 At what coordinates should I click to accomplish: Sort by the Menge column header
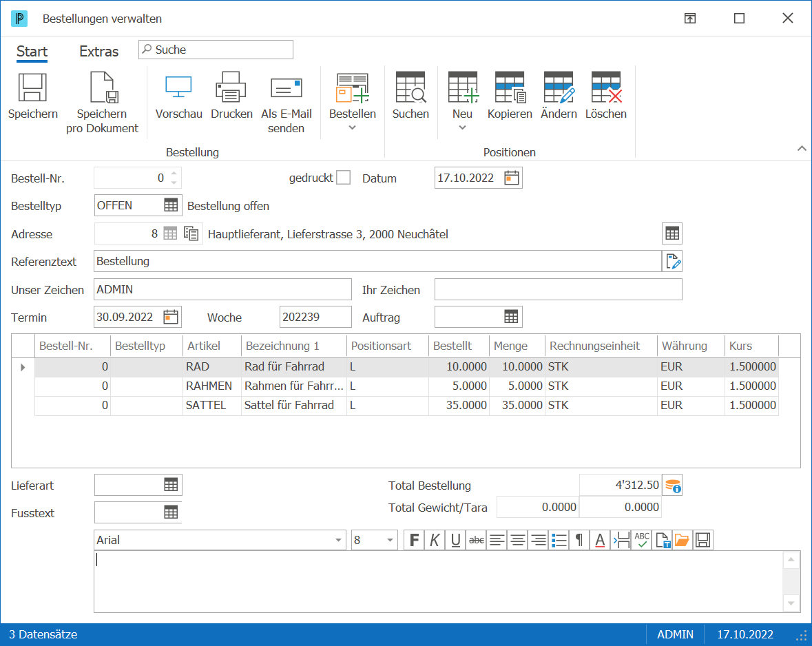click(x=517, y=346)
